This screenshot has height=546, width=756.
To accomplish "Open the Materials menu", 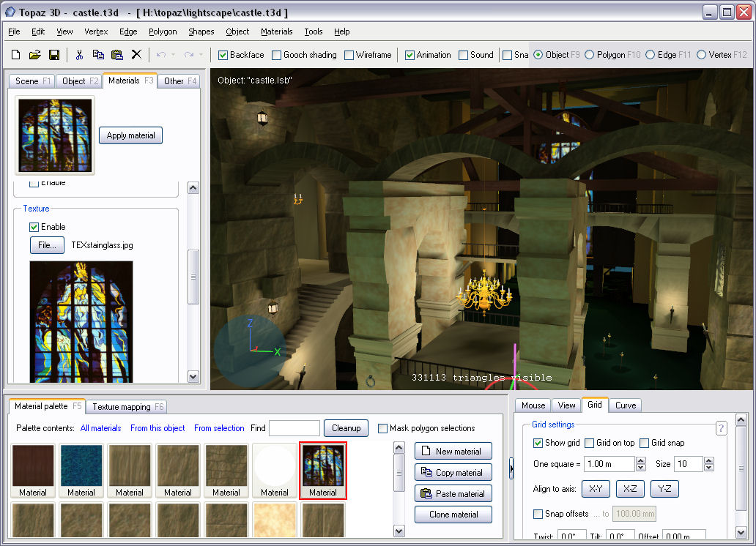I will pyautogui.click(x=276, y=31).
